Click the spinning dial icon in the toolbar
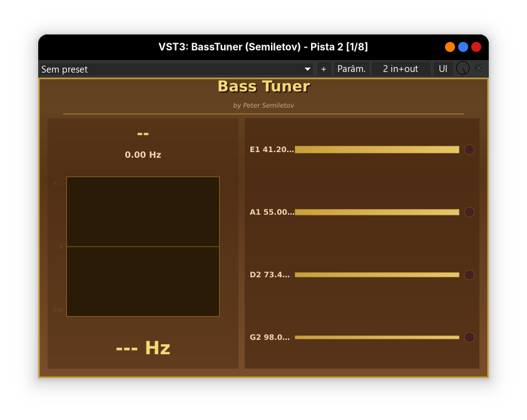This screenshot has width=527, height=420. pos(464,68)
